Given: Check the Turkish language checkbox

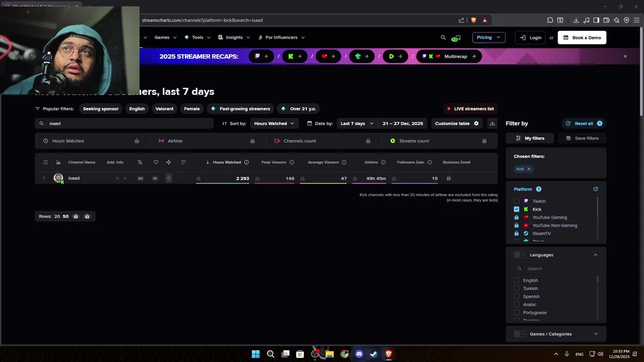Looking at the screenshot, I should click(x=516, y=289).
